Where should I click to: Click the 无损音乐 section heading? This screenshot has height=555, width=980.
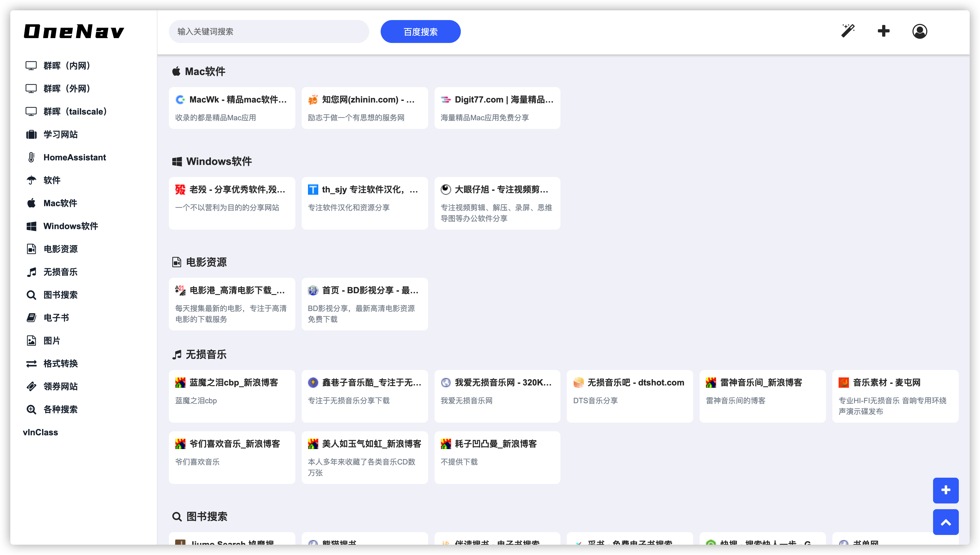pyautogui.click(x=199, y=355)
